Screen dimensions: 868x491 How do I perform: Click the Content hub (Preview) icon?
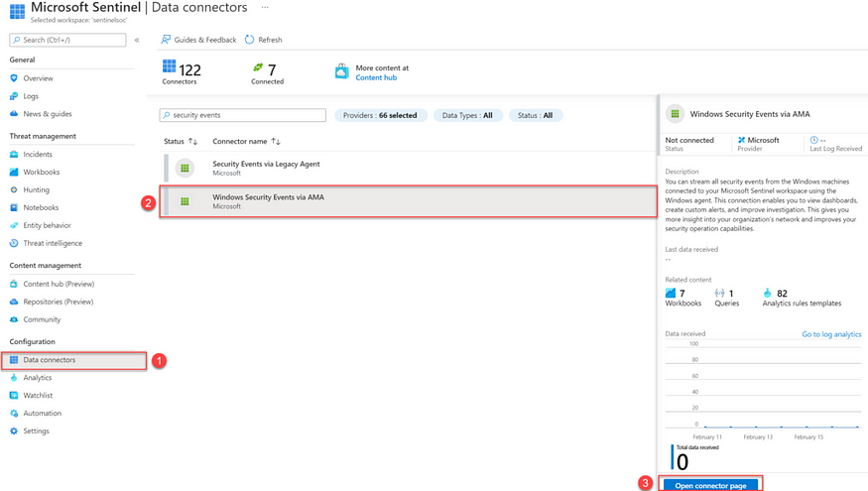point(14,284)
